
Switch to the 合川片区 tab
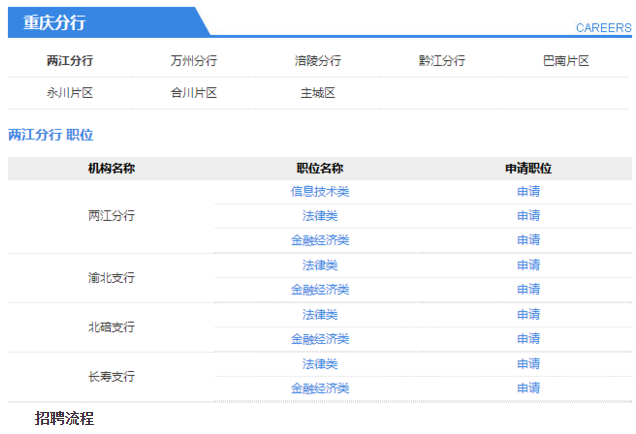(x=194, y=93)
